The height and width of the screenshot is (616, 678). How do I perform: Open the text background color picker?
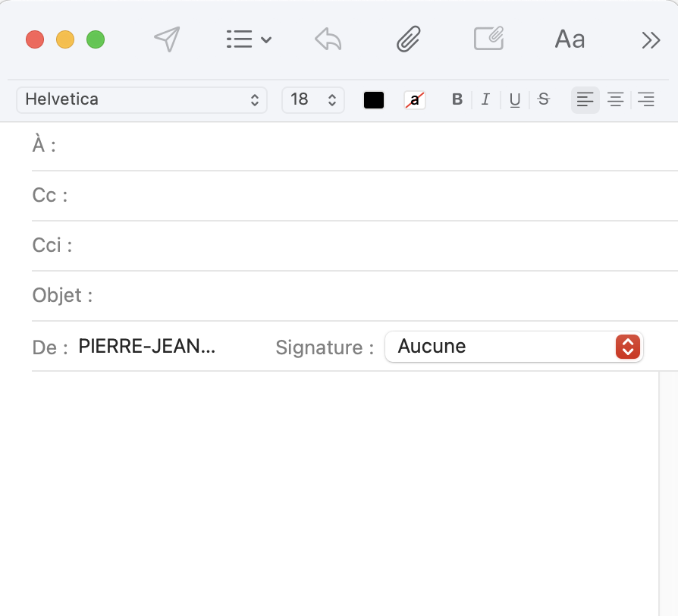[415, 99]
